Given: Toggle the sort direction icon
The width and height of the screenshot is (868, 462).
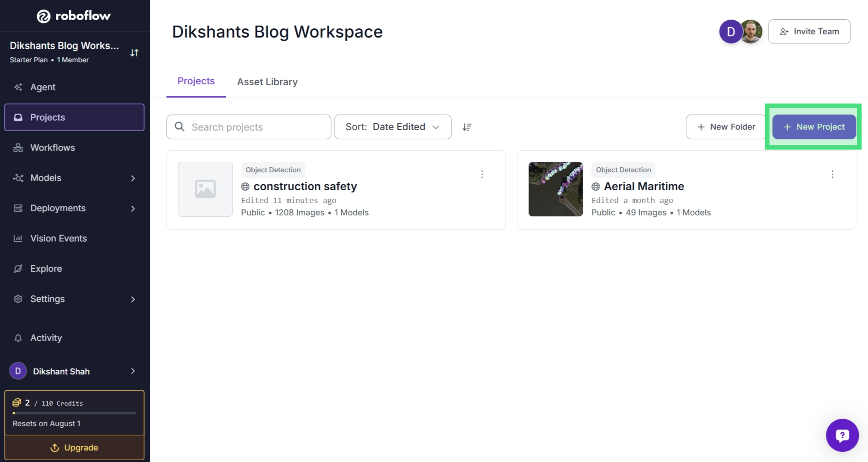Looking at the screenshot, I should point(467,127).
